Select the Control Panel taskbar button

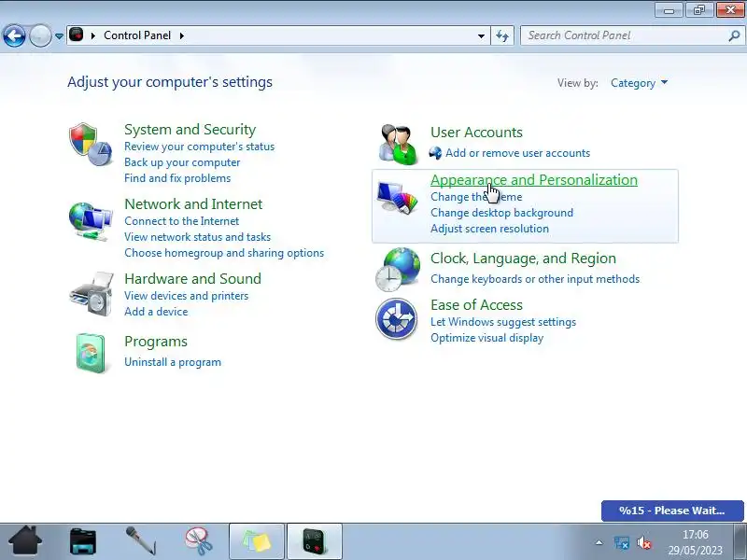pyautogui.click(x=315, y=541)
